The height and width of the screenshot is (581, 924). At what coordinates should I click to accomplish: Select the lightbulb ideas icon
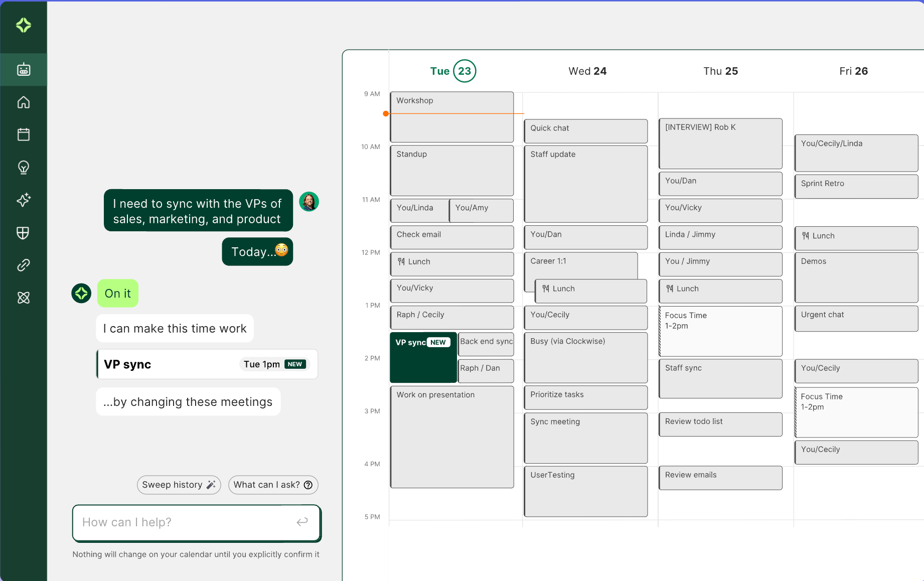tap(24, 167)
